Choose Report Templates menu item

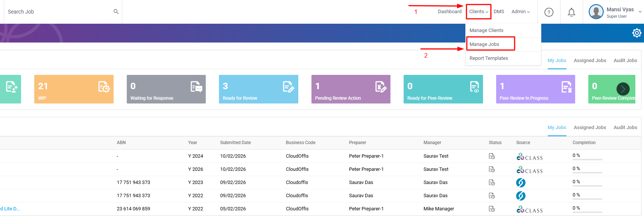click(x=489, y=58)
